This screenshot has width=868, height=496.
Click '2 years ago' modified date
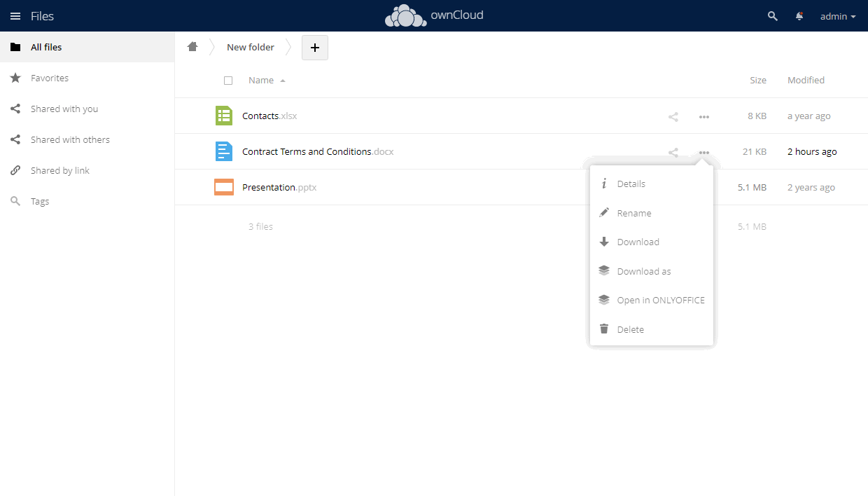(x=811, y=188)
